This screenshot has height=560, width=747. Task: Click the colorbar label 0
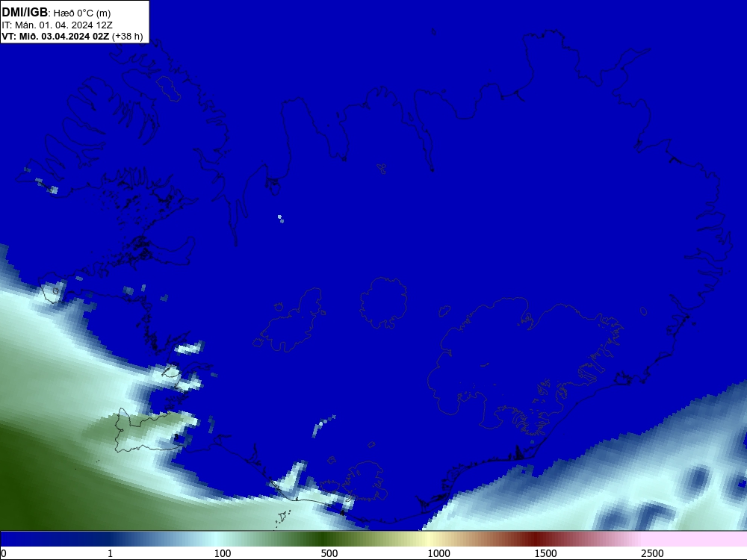point(4,553)
